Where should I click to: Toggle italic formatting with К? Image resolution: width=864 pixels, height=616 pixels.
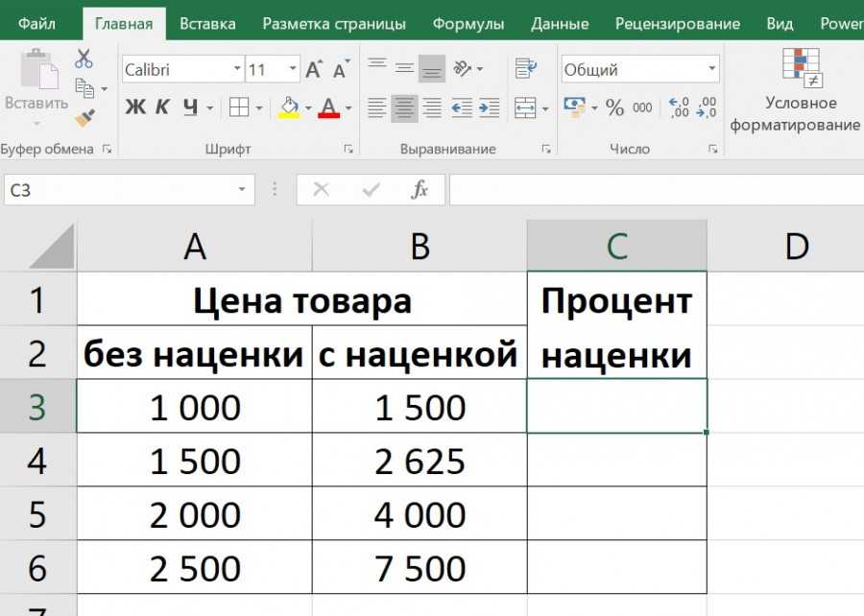pos(162,107)
